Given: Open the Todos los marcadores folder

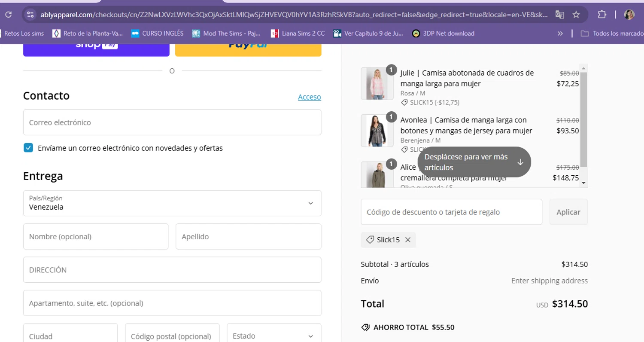Looking at the screenshot, I should [612, 33].
